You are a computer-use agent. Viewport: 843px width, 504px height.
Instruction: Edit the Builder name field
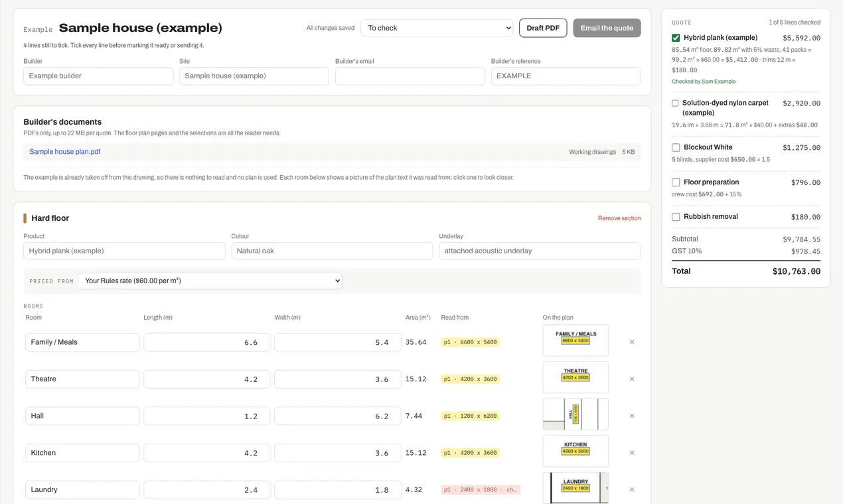98,76
